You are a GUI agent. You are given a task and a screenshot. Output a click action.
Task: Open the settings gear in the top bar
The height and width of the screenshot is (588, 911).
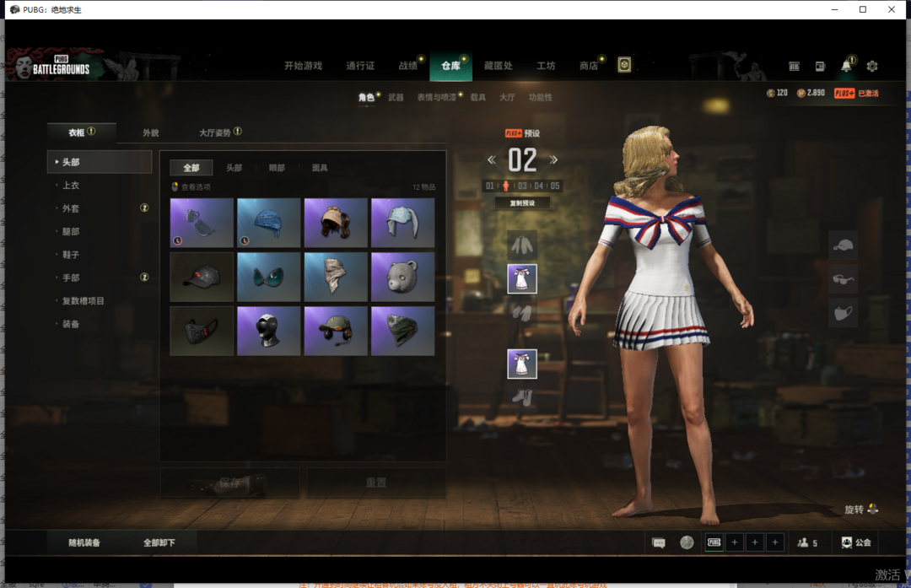872,67
